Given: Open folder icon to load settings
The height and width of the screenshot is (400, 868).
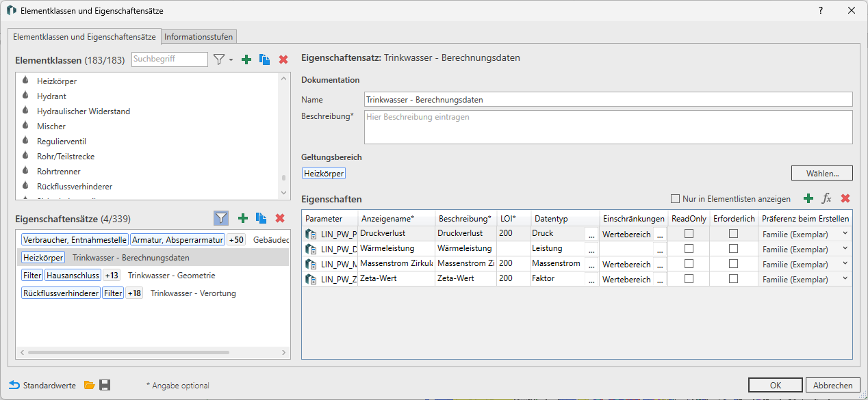Looking at the screenshot, I should point(89,385).
